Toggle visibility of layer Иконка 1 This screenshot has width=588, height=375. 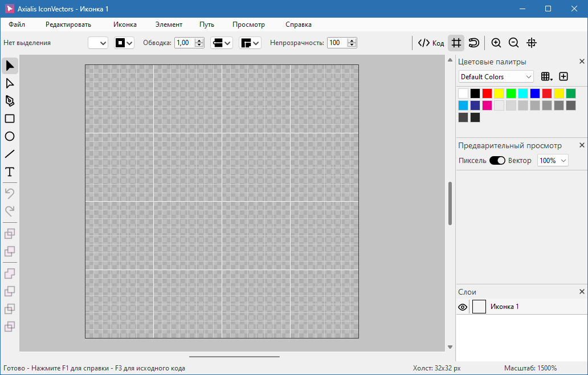[x=463, y=307]
